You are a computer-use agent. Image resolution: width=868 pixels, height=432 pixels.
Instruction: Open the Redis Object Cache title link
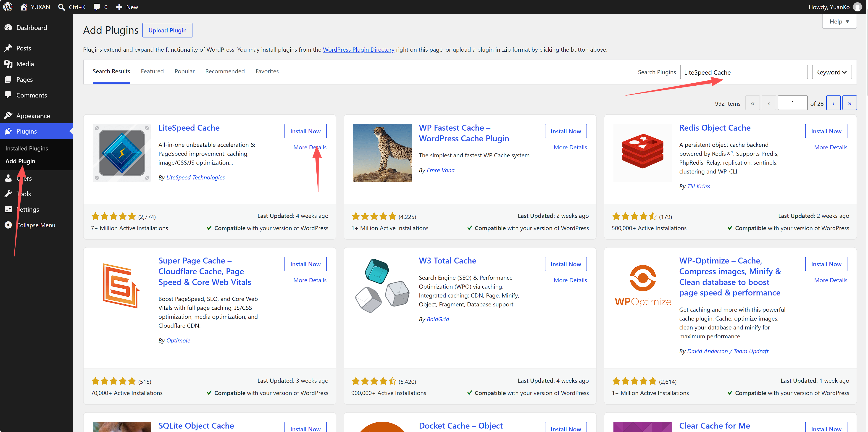(715, 128)
